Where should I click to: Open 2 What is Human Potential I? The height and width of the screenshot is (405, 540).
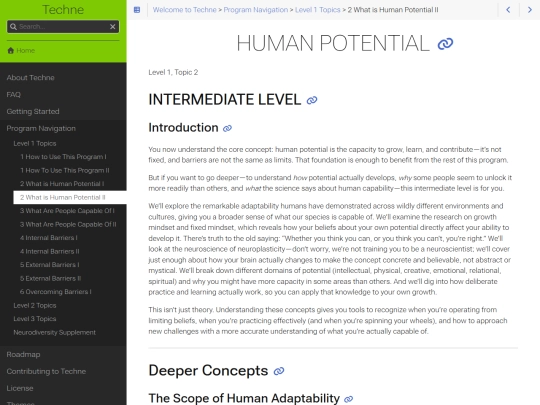[62, 184]
